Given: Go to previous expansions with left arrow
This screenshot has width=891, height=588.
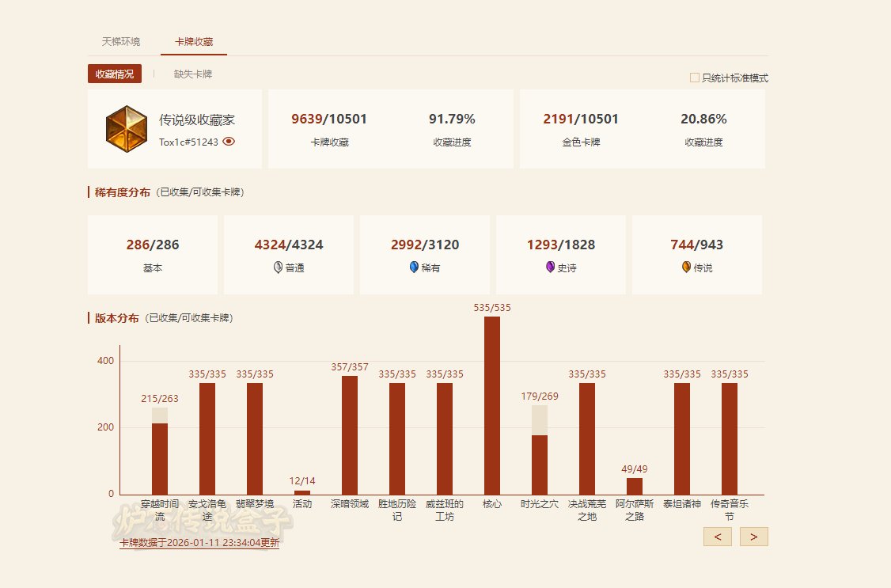Looking at the screenshot, I should (x=717, y=537).
